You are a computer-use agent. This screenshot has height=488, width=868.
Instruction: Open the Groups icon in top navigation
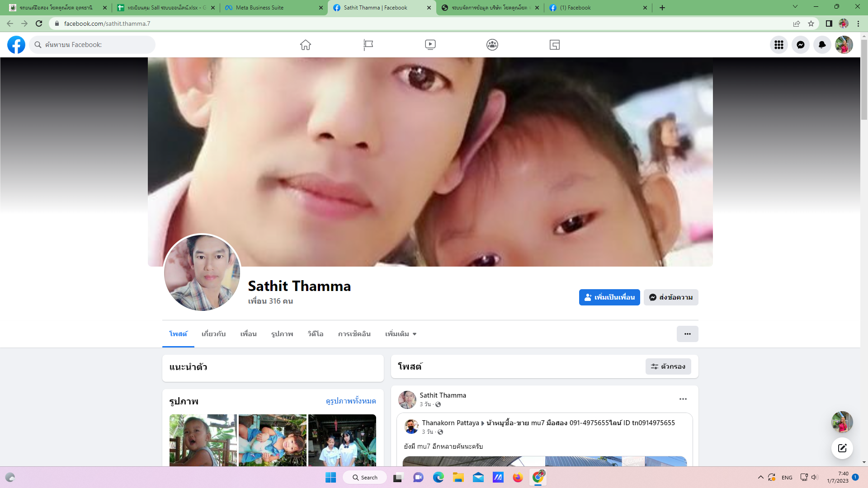[x=492, y=45]
